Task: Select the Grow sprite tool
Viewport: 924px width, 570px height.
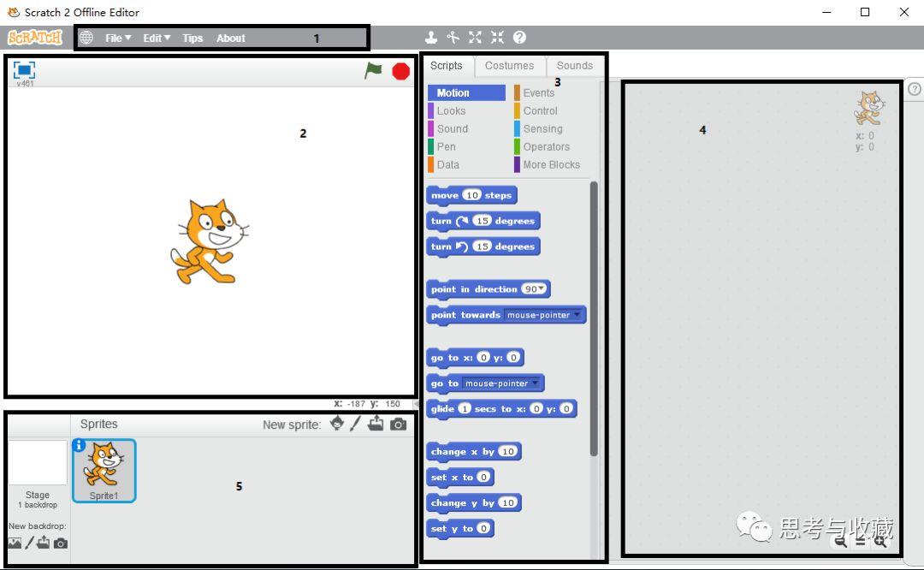Action: click(475, 38)
